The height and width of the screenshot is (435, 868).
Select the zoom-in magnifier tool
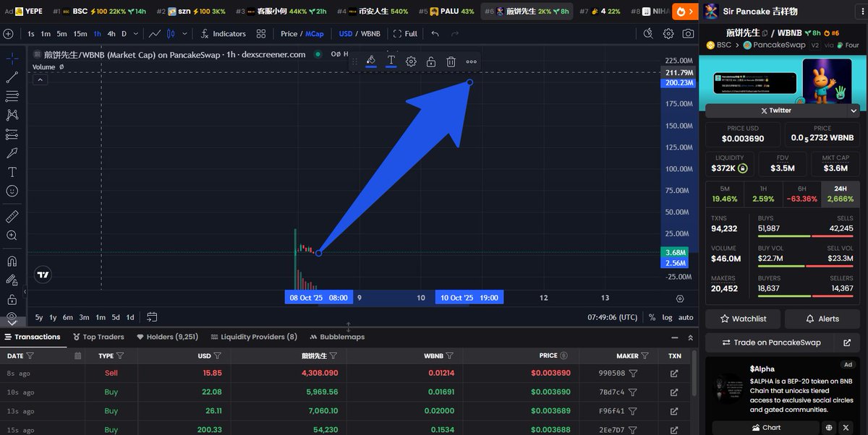coord(12,236)
